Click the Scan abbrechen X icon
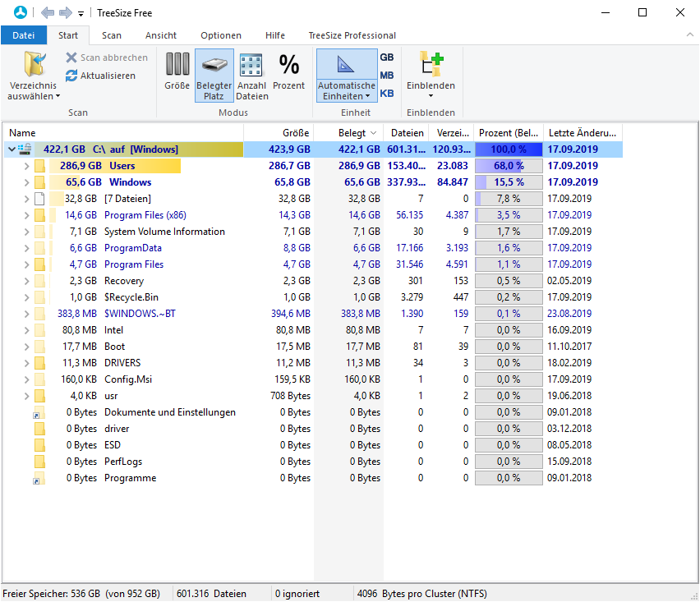This screenshot has height=602, width=700. coord(71,57)
